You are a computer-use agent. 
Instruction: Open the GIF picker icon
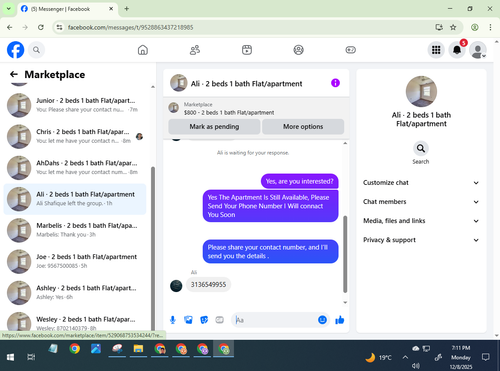click(x=219, y=320)
